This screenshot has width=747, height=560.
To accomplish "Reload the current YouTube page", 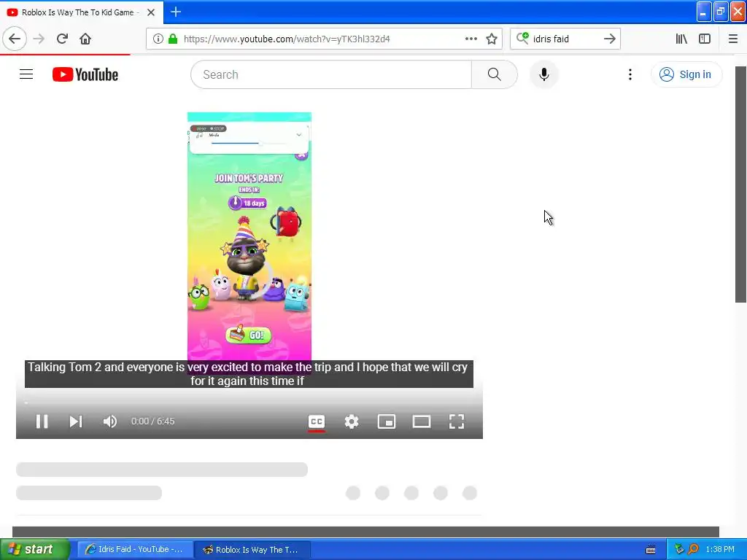I will 62,39.
